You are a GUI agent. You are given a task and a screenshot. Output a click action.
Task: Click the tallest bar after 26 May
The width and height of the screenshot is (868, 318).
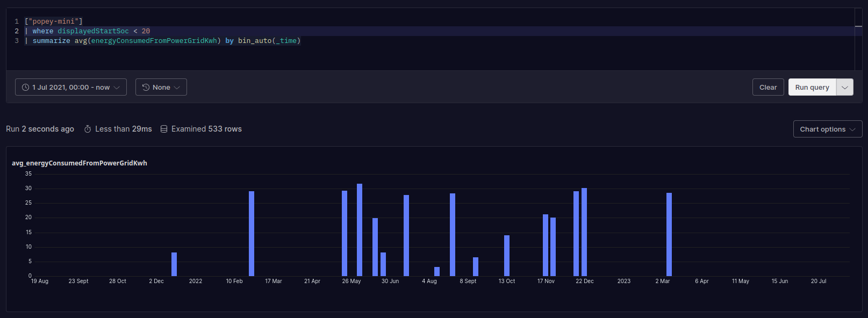click(360, 230)
